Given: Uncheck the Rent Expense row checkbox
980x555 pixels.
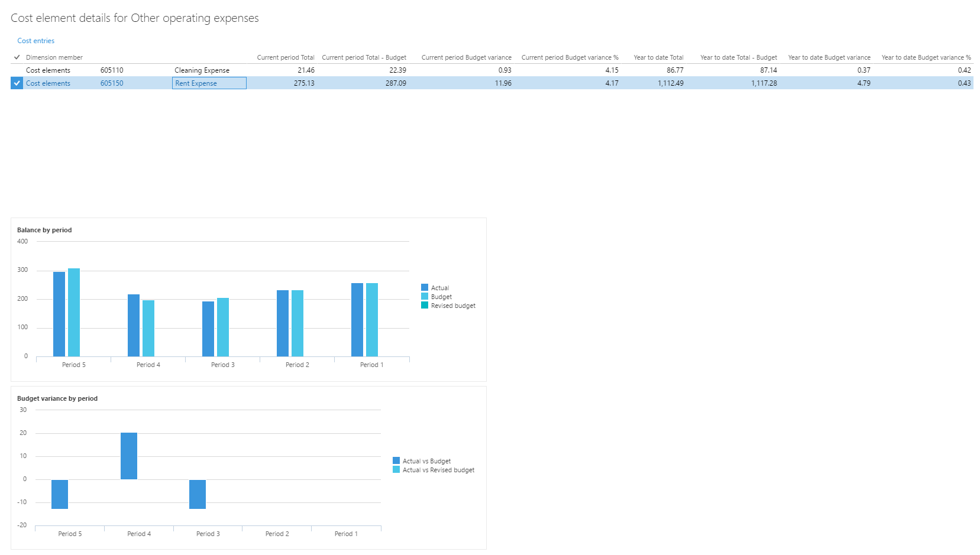Looking at the screenshot, I should click(x=17, y=83).
